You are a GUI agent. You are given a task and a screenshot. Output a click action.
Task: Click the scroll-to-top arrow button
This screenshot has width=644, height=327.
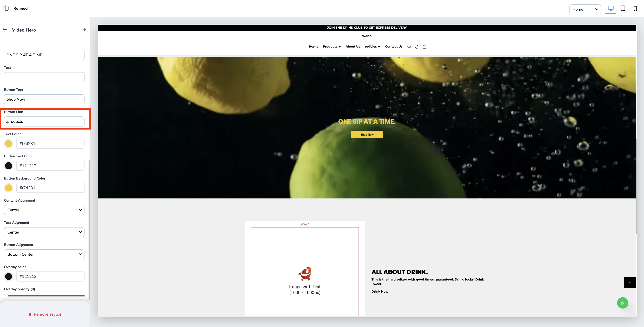pos(630,283)
